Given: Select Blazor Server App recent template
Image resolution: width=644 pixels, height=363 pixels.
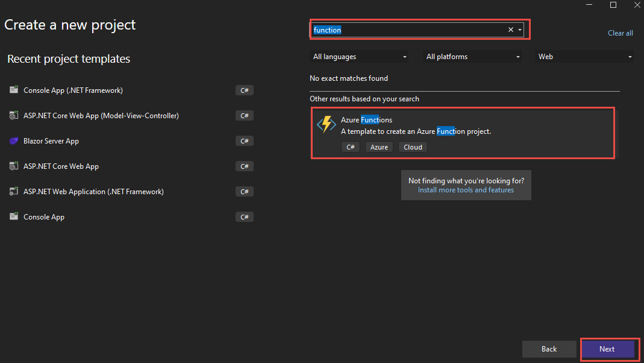Looking at the screenshot, I should coord(131,140).
